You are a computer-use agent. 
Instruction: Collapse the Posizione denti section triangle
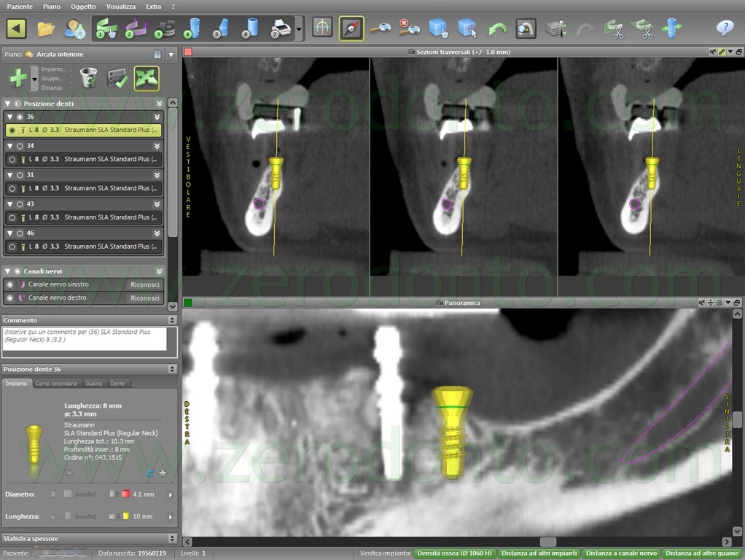point(7,104)
